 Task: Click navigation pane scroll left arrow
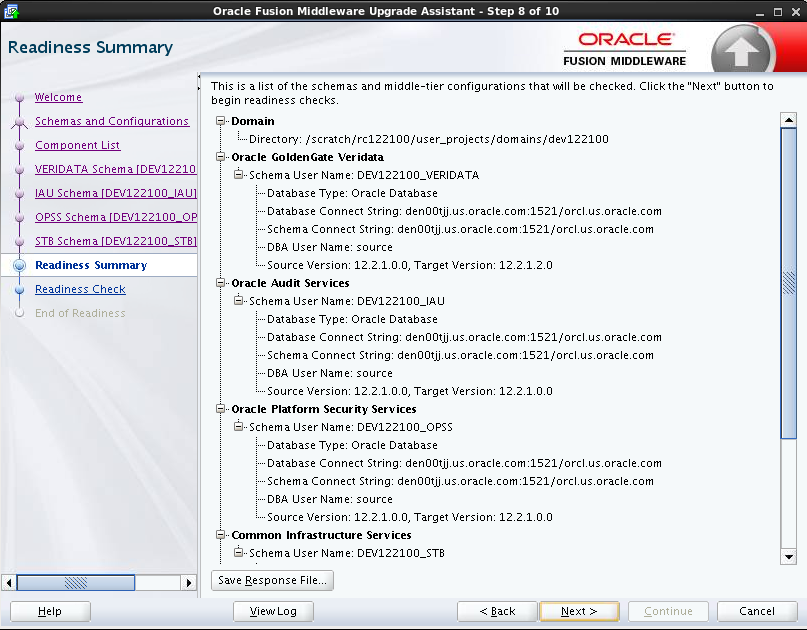8,583
